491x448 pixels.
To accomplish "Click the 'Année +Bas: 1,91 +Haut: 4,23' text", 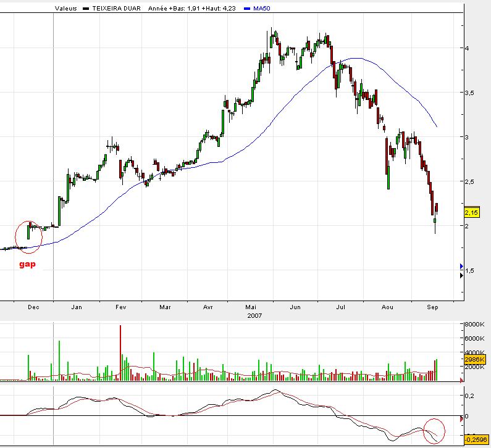I will (191, 9).
